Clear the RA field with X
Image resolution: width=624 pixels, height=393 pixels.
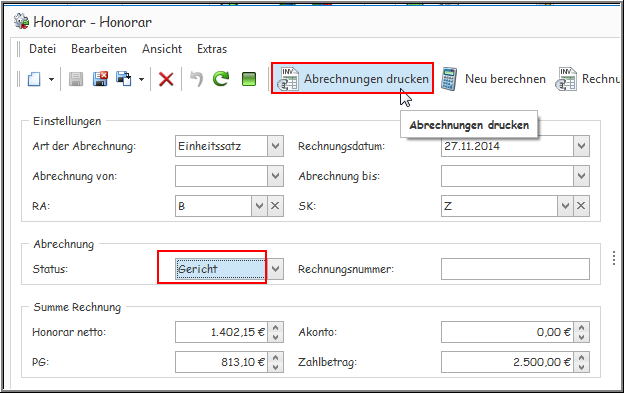click(x=275, y=206)
